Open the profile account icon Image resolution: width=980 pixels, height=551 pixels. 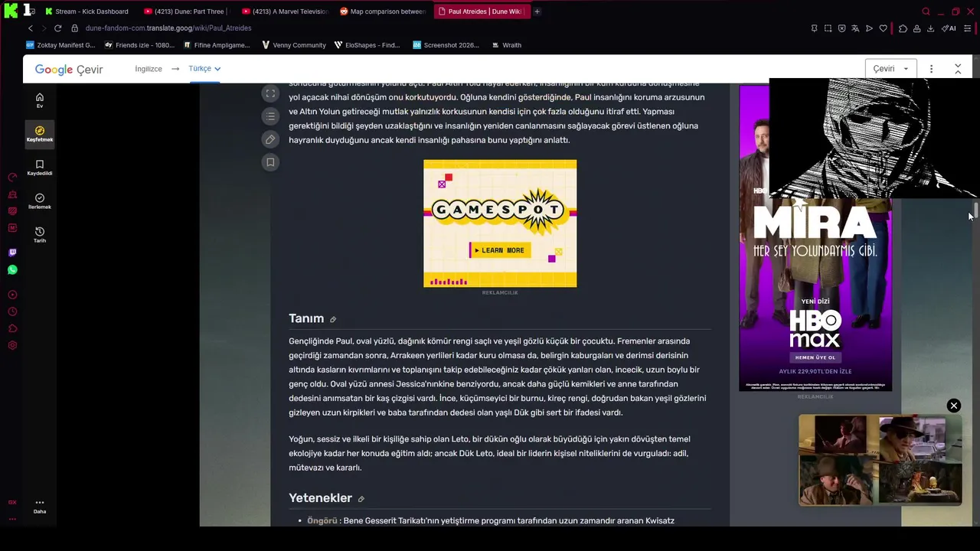tap(916, 28)
